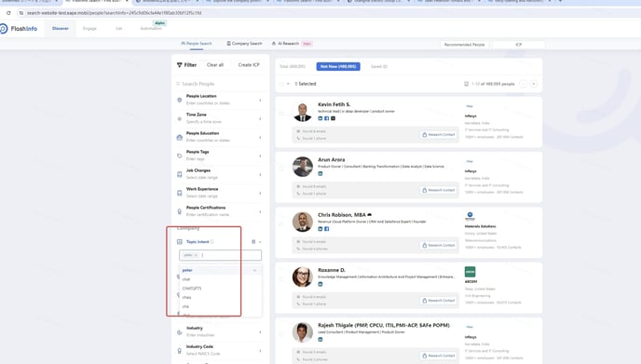Delete the Topic Intent filter with the trash icon
The image size is (641, 364).
pyautogui.click(x=253, y=242)
